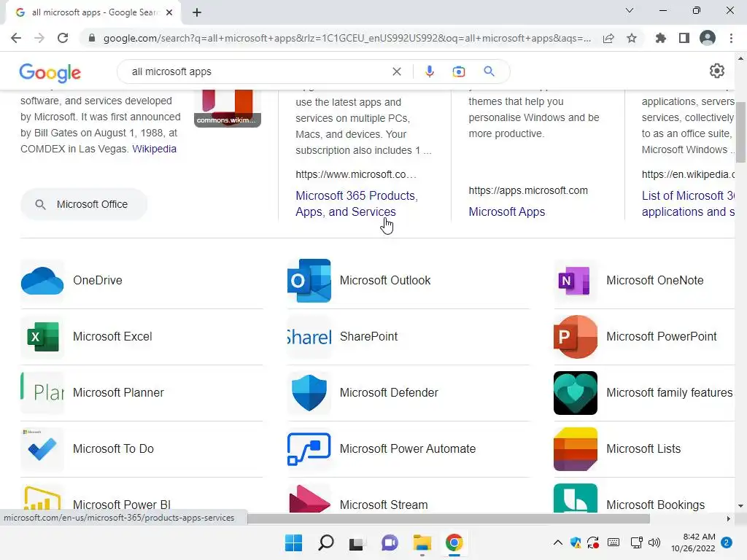Click the Google logo

coord(50,73)
